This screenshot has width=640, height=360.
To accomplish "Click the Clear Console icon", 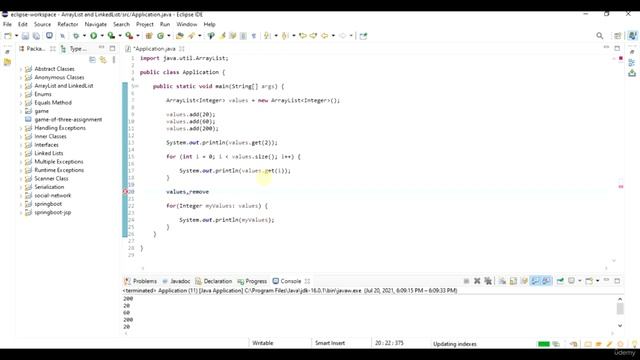I will tap(502, 281).
